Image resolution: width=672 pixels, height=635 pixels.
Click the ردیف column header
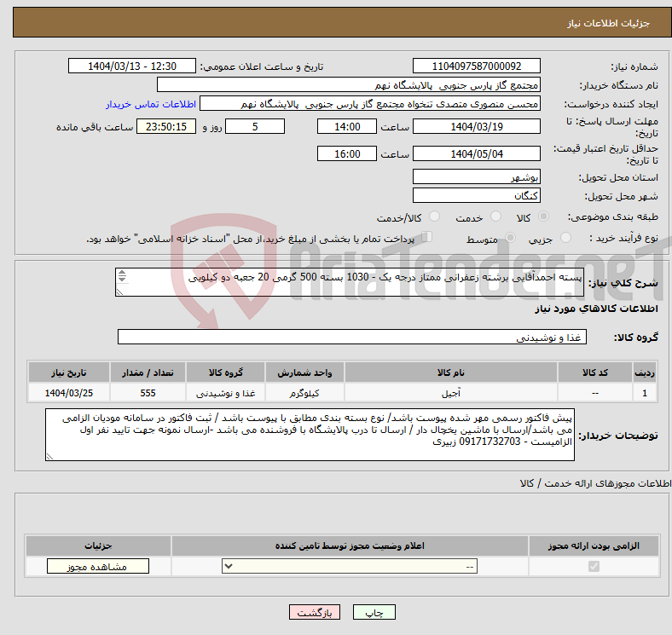tap(644, 372)
